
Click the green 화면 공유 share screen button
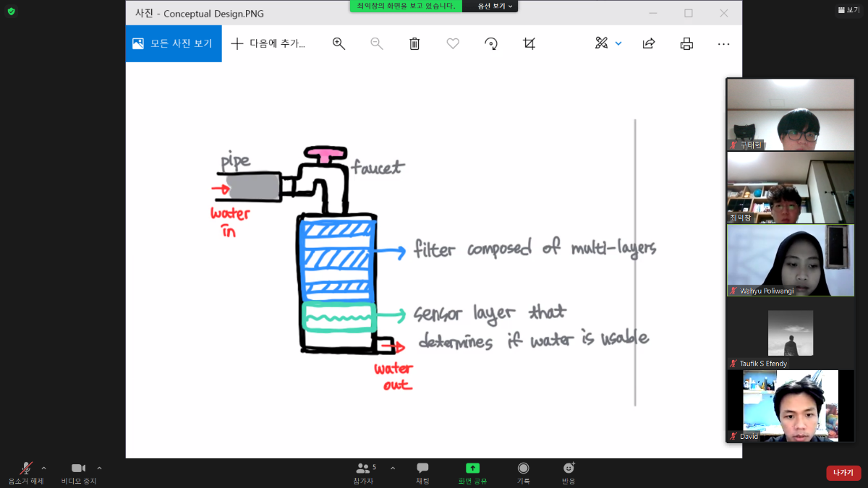pos(472,473)
